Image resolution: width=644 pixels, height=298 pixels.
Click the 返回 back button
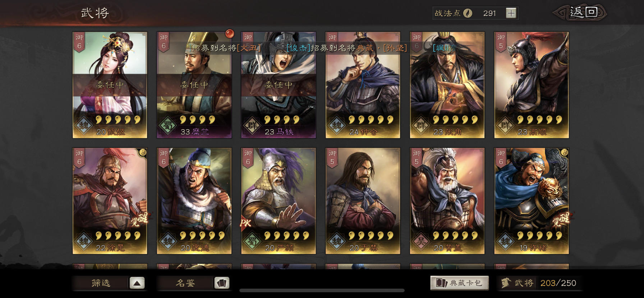pos(580,13)
